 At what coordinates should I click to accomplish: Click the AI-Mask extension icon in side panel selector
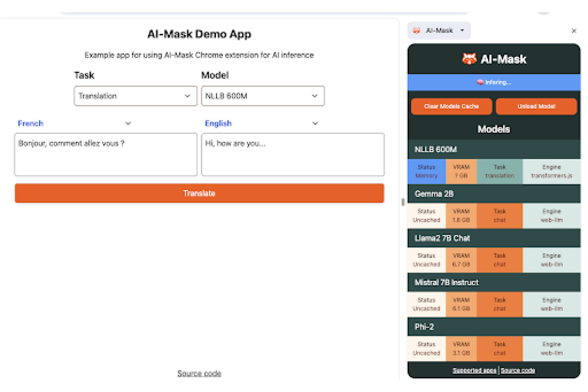[x=416, y=31]
